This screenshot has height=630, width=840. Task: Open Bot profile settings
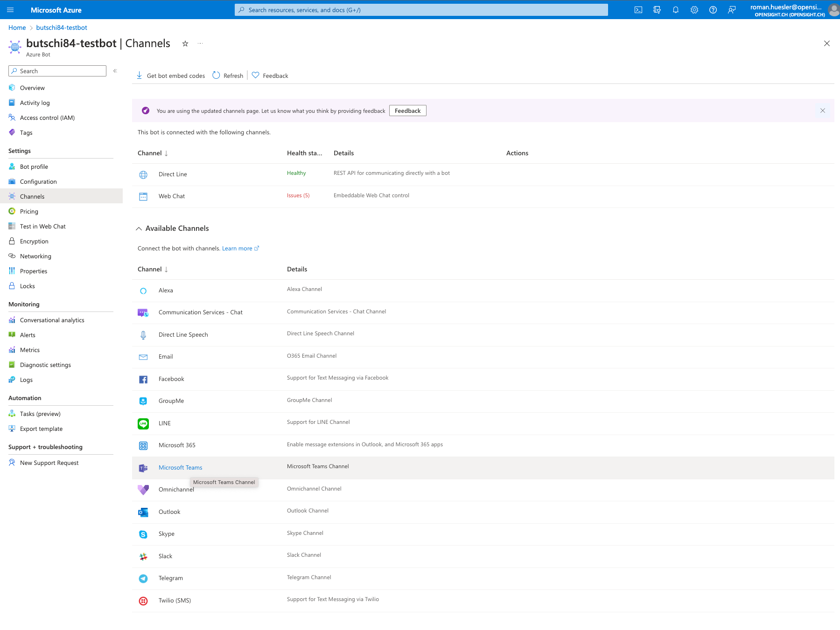(34, 166)
